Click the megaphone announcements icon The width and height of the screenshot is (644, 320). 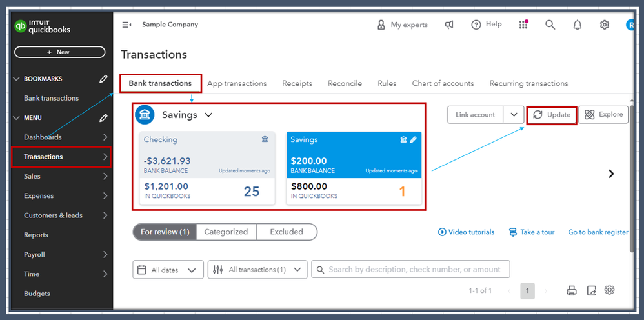[449, 25]
